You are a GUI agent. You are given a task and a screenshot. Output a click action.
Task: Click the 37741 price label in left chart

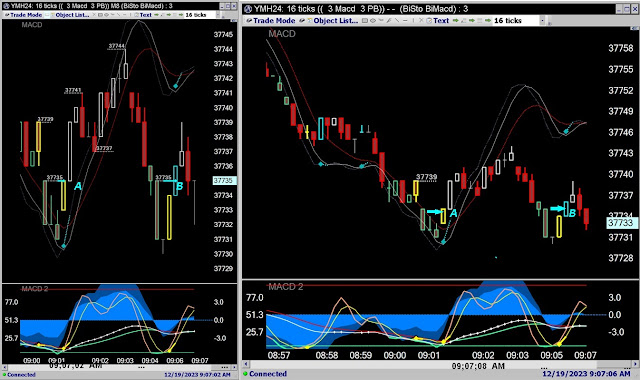point(73,90)
